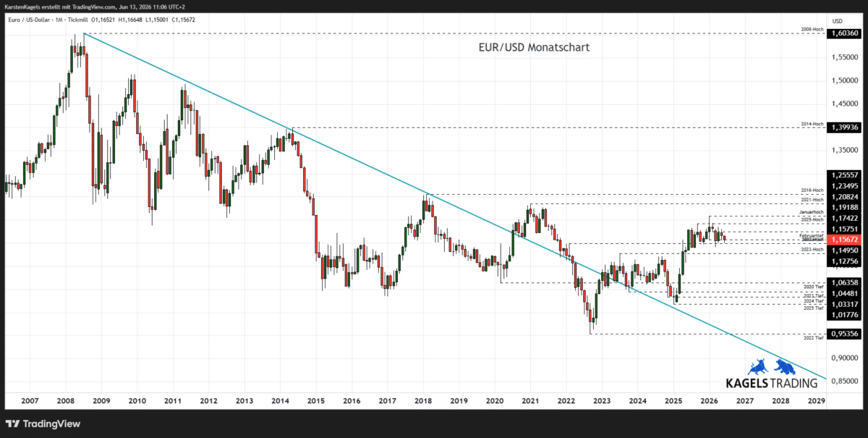Click the 1,19188 price level label
868x438 pixels.
(845, 207)
